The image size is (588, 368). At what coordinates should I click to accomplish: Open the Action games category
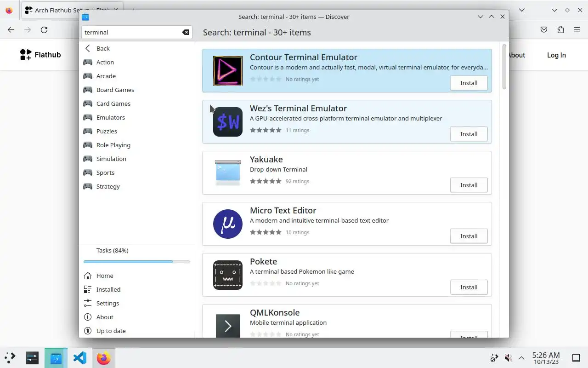click(x=137, y=62)
